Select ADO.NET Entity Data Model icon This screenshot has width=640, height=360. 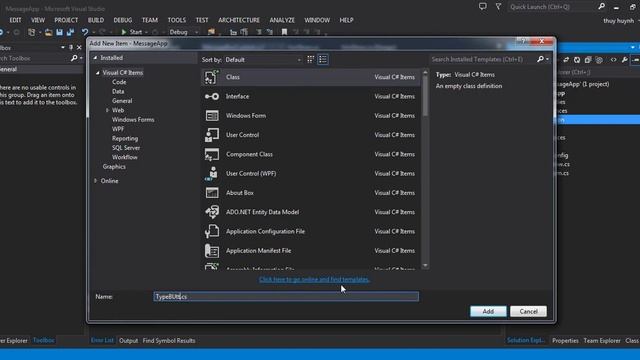[x=211, y=212]
